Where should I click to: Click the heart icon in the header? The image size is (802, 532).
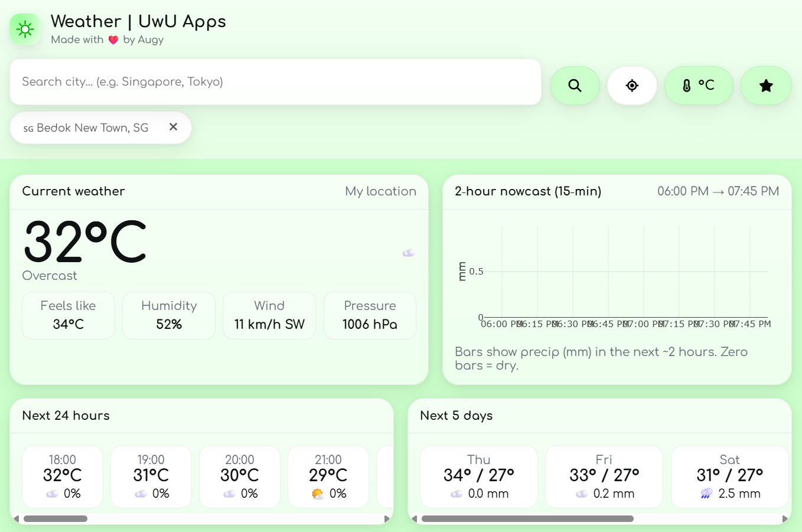point(113,40)
